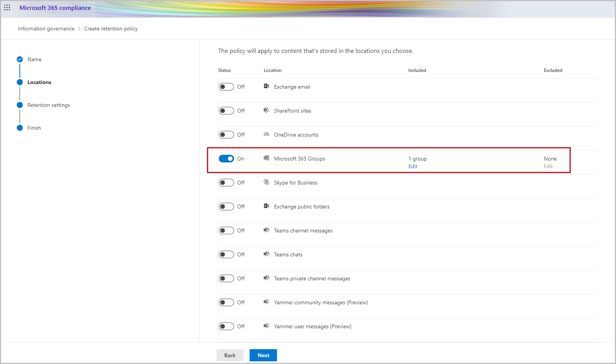Edit the included groups for Microsoft 365 Groups

coord(413,166)
